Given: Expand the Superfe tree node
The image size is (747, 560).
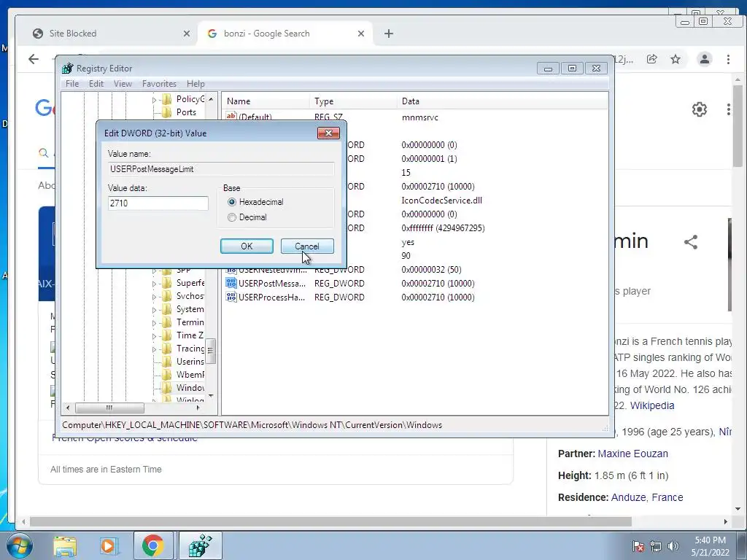Looking at the screenshot, I should pos(154,284).
